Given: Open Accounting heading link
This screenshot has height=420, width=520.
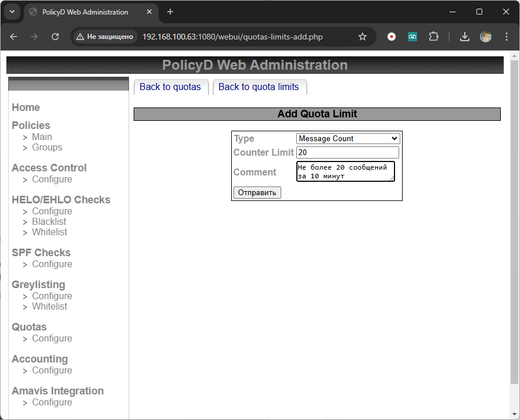Looking at the screenshot, I should point(40,358).
